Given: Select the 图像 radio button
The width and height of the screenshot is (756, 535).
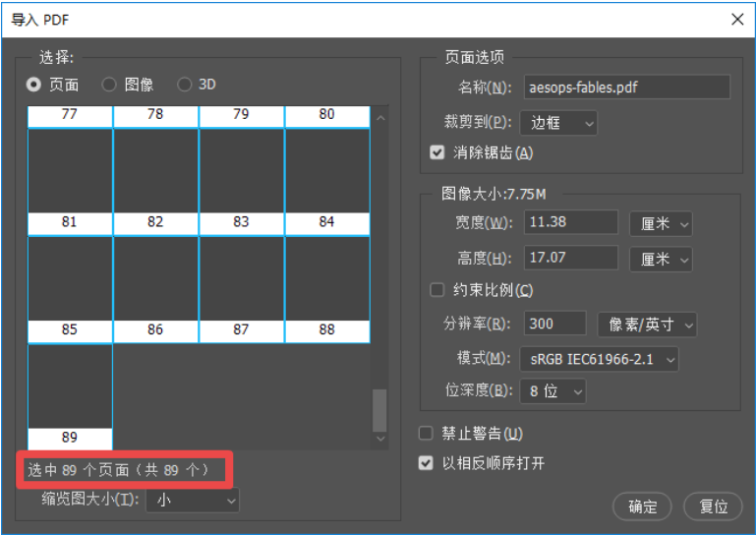Looking at the screenshot, I should point(109,85).
